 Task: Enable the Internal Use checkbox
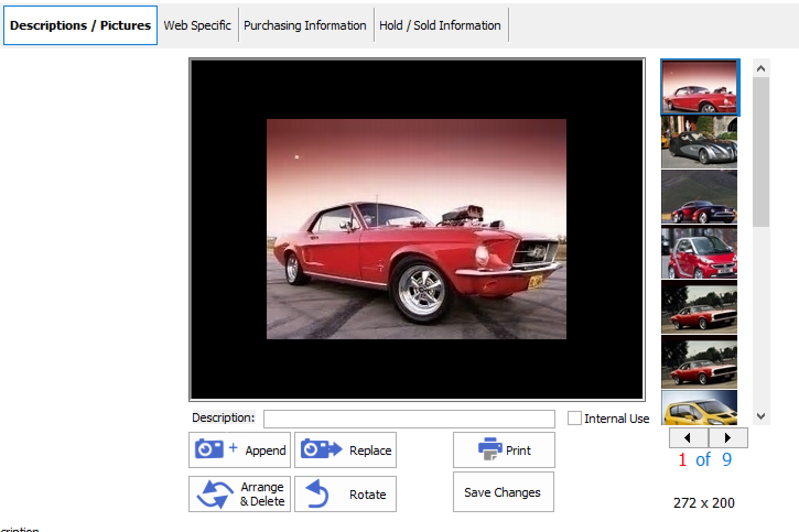coord(575,419)
